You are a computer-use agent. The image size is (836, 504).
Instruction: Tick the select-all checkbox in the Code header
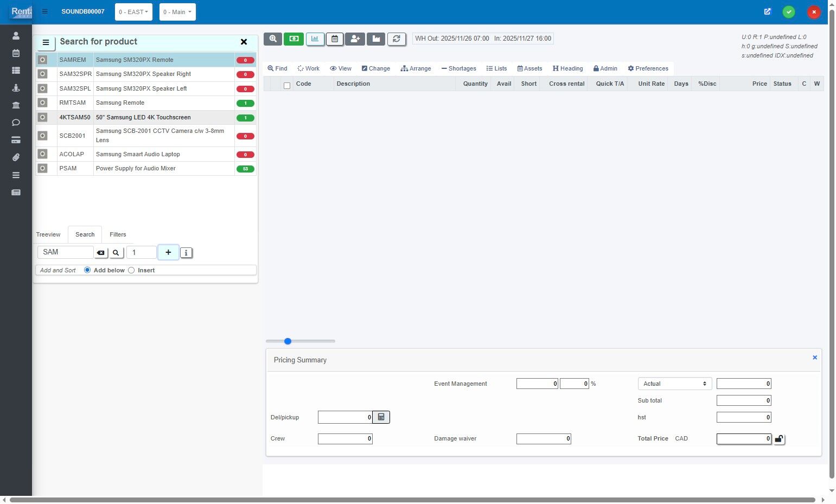(x=287, y=86)
